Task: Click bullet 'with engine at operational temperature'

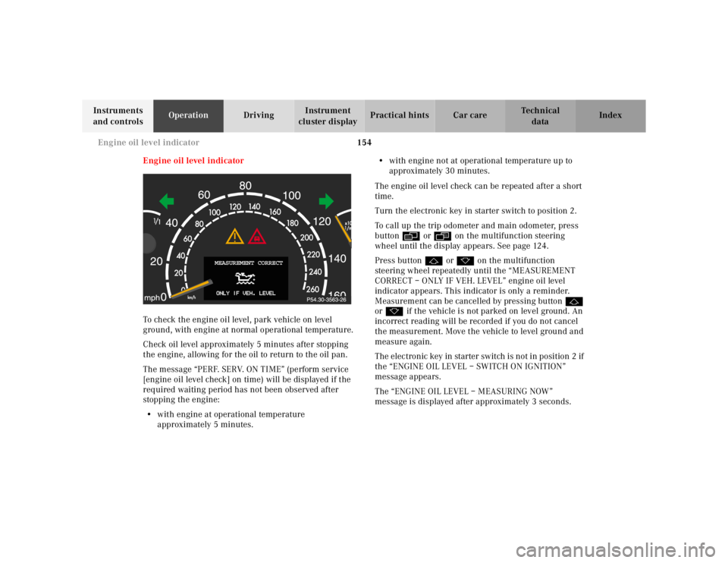Action: click(231, 420)
